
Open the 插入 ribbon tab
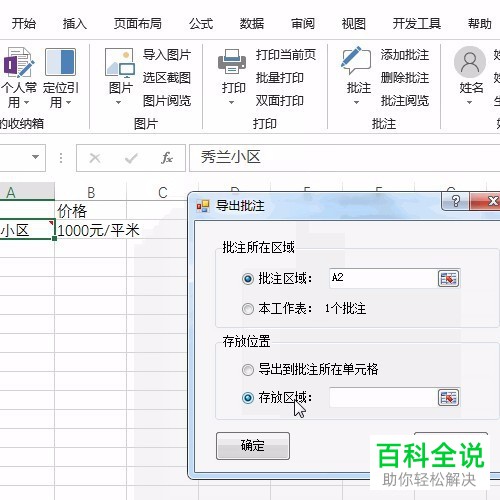(75, 24)
